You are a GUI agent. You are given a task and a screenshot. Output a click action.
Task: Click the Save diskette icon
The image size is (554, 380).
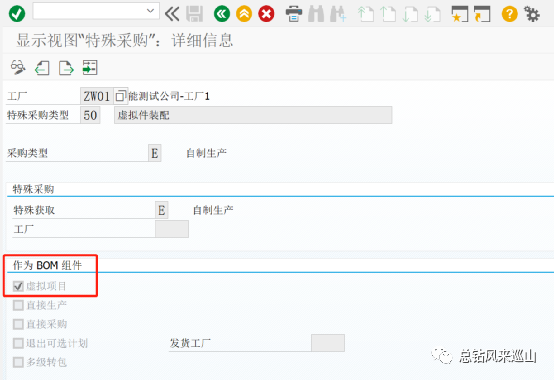pos(194,14)
